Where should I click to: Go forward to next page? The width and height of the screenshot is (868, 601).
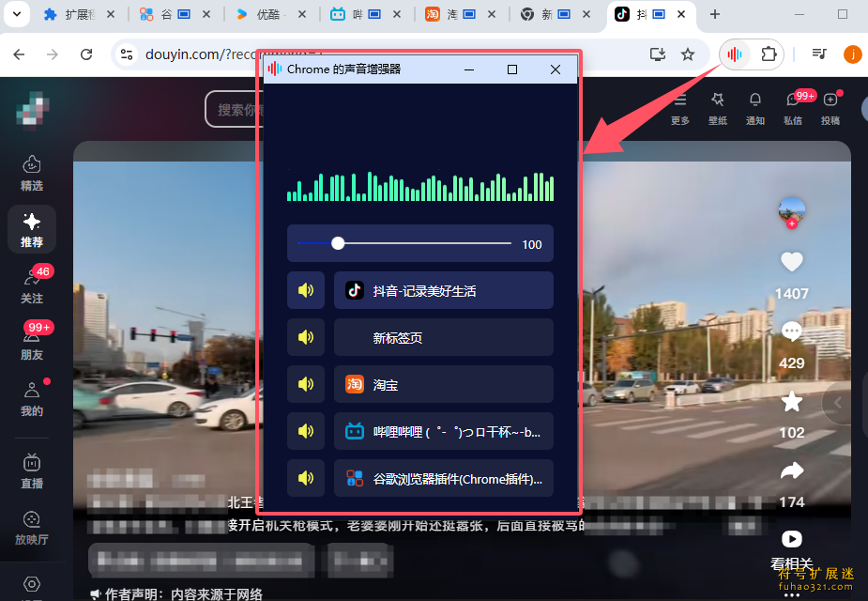[52, 54]
